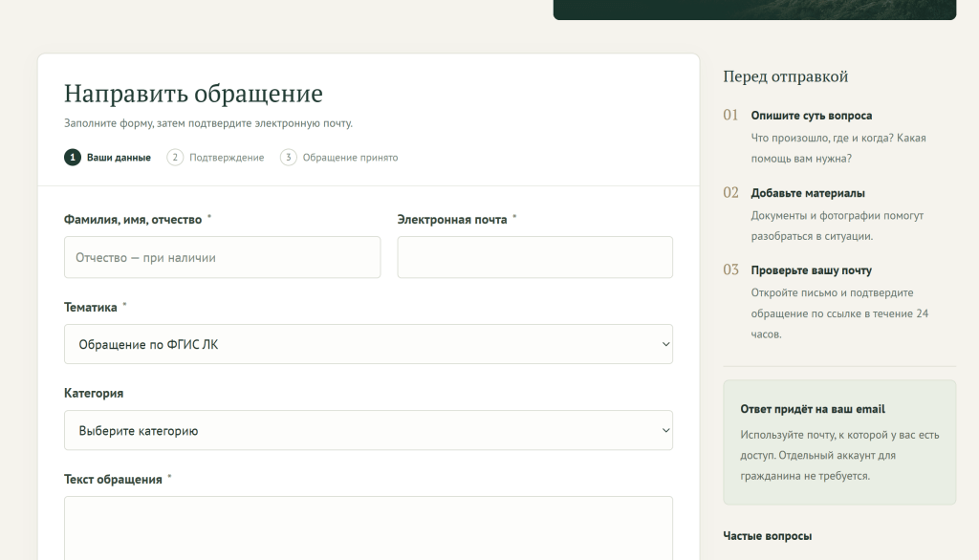Click the Опишите суть вопроса tip title
The image size is (979, 560).
(812, 116)
